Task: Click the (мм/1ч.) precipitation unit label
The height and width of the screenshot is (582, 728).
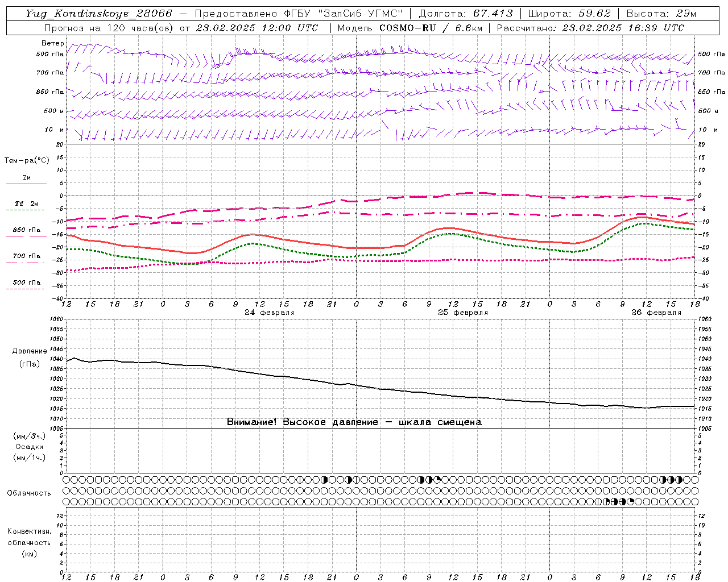Action: click(x=30, y=458)
